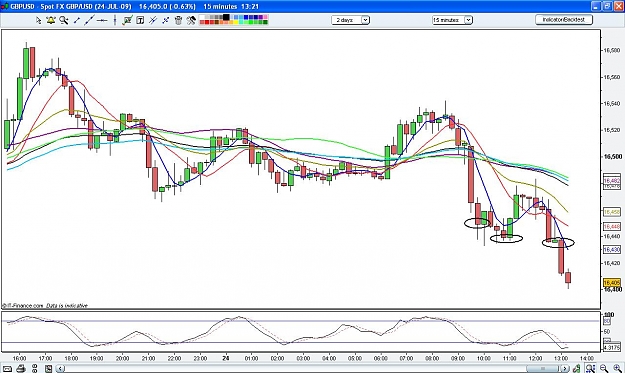The image size is (625, 373).
Task: Select the arrow cursor tool
Action: (38, 20)
